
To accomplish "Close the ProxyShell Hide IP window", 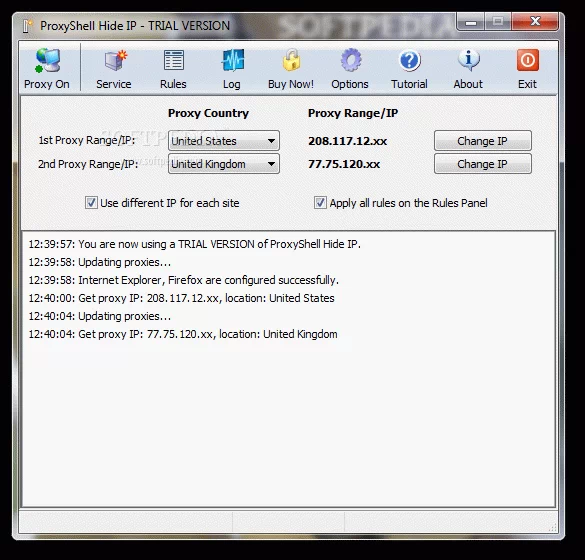I will coord(536,21).
